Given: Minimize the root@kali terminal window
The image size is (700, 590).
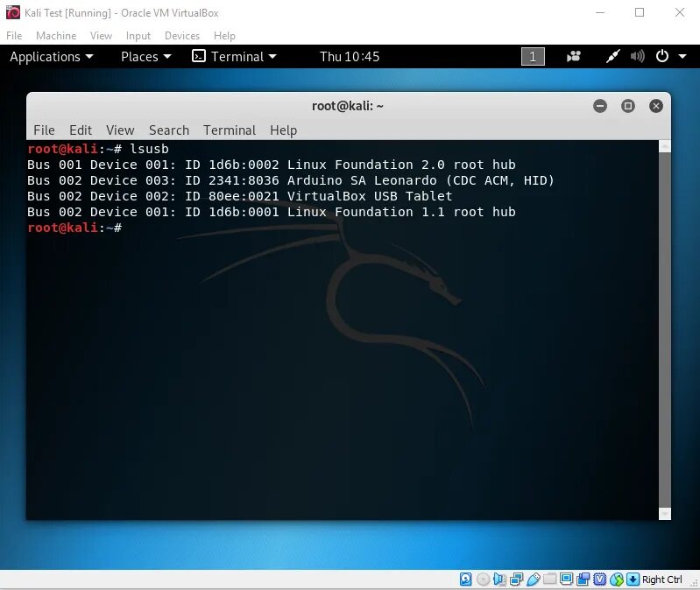Looking at the screenshot, I should point(600,106).
